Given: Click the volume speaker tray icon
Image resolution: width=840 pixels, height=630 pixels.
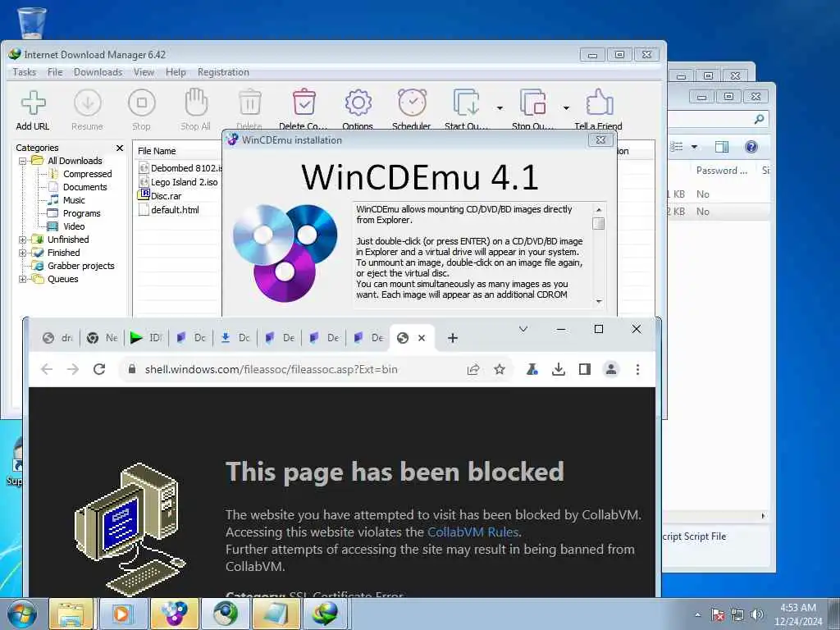Looking at the screenshot, I should [x=756, y=614].
